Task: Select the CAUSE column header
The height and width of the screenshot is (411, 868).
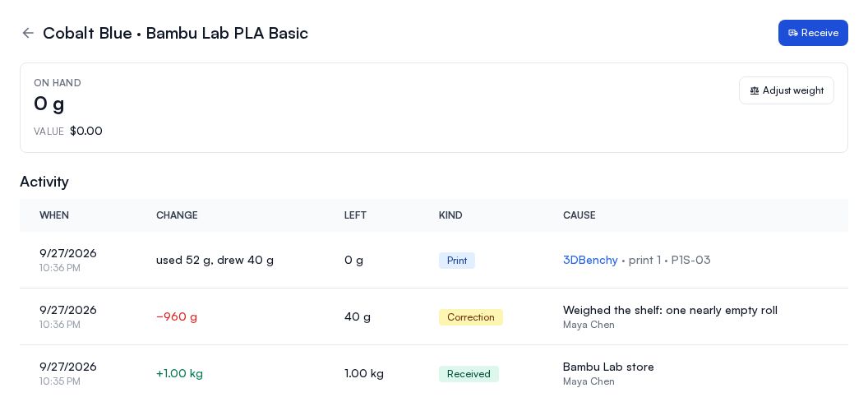Action: [579, 215]
